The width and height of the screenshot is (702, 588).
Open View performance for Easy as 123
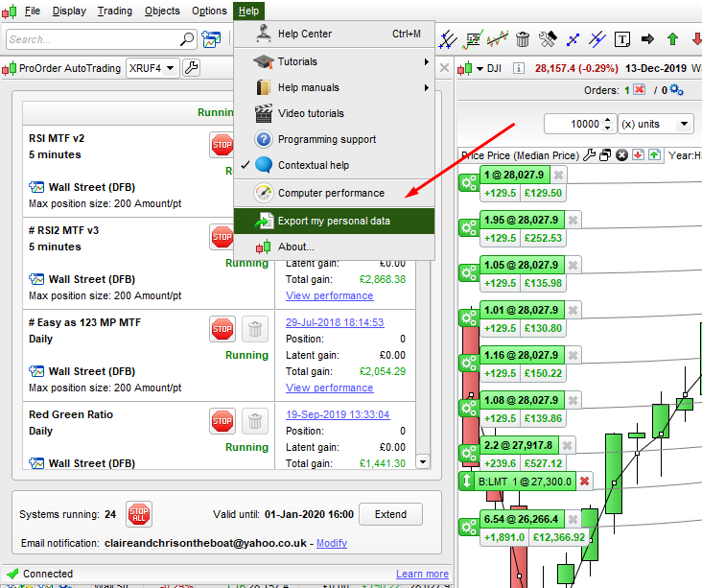pos(330,388)
